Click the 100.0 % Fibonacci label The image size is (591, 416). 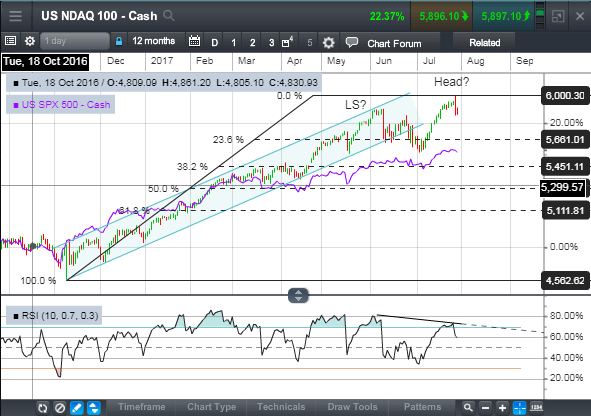pyautogui.click(x=38, y=281)
